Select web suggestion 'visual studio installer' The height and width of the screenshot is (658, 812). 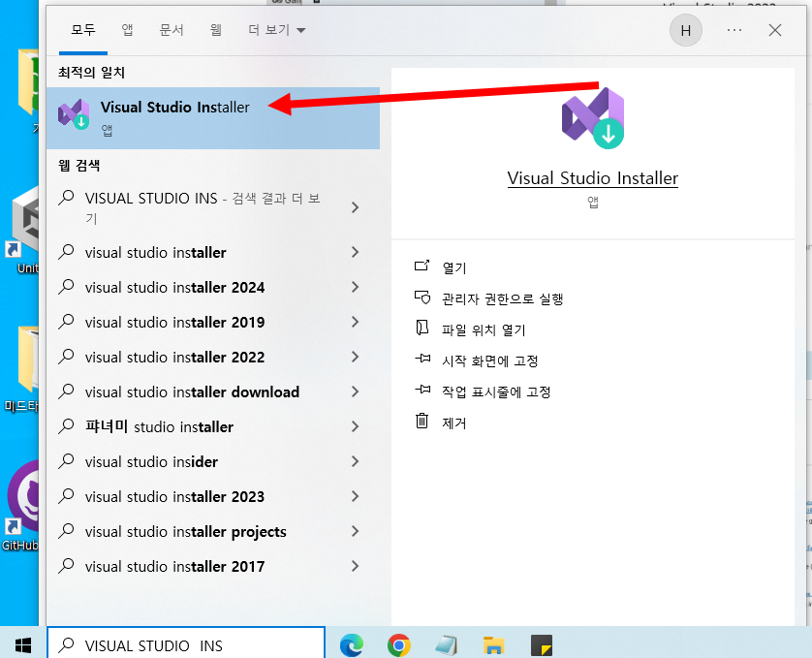coord(155,252)
